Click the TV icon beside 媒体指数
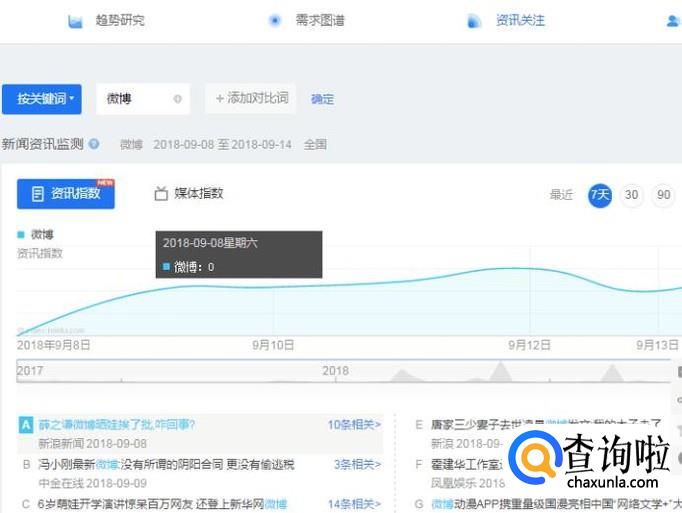682x513 pixels. point(161,194)
